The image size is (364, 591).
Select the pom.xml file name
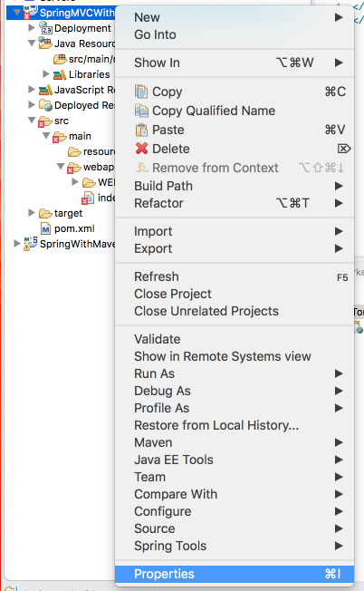coord(74,228)
